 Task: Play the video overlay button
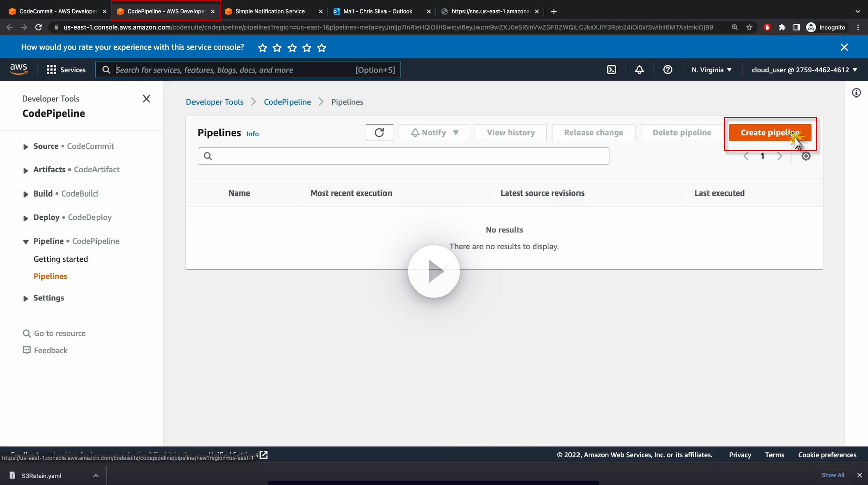coord(434,271)
